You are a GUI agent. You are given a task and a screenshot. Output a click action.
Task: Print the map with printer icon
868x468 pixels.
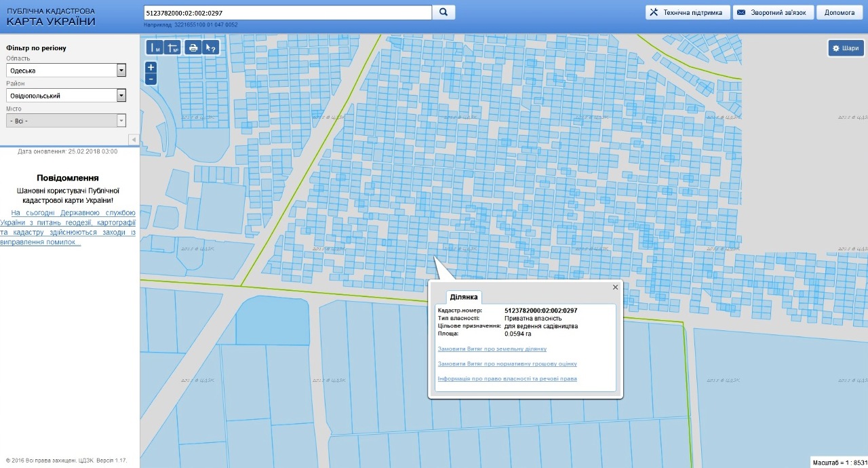(193, 47)
